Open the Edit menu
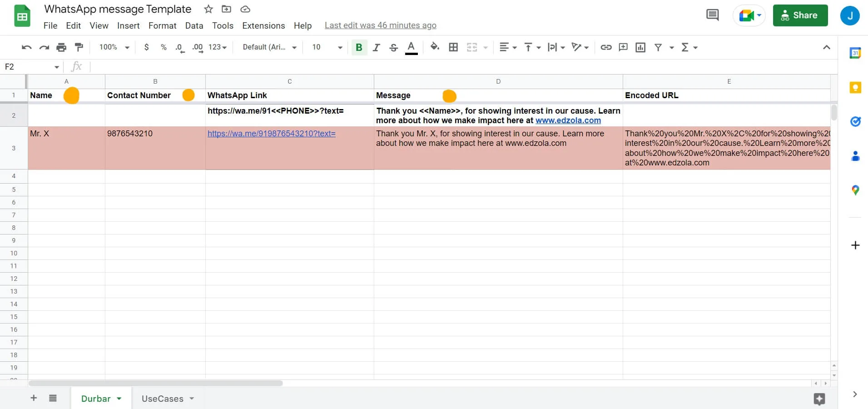 73,25
